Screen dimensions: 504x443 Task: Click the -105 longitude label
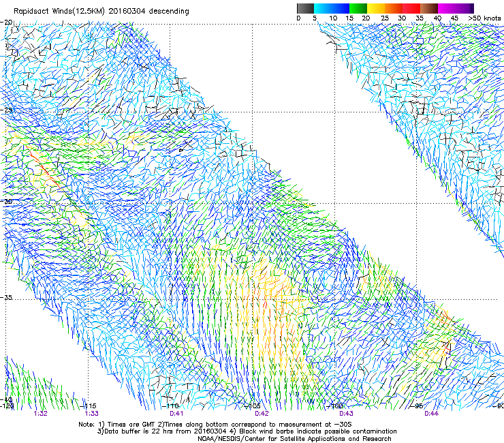pos(252,406)
